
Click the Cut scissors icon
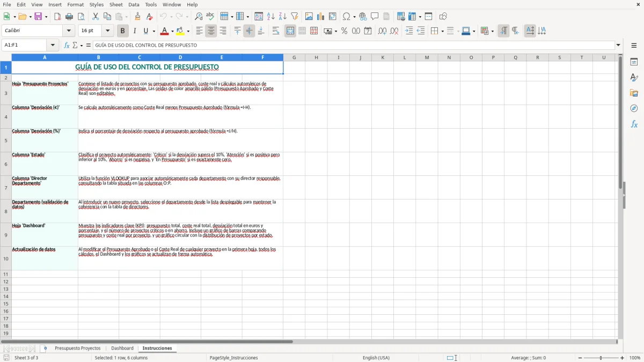click(96, 17)
